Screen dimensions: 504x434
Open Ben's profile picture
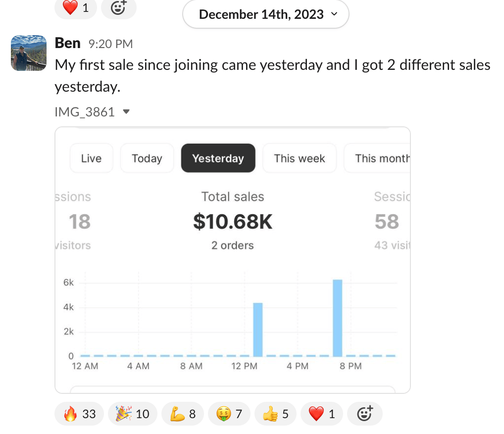29,53
